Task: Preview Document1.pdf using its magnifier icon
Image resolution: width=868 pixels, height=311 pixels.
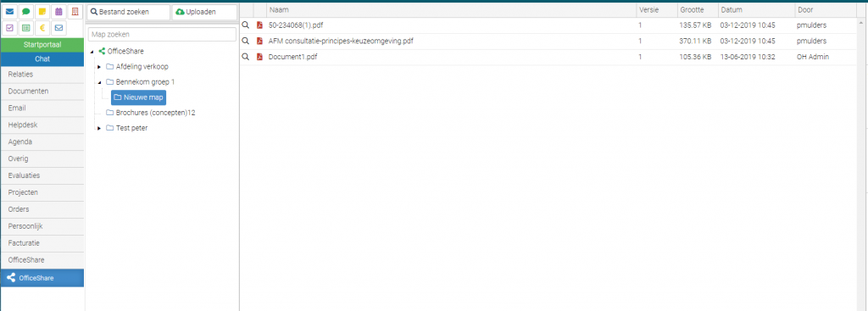Action: coord(246,57)
